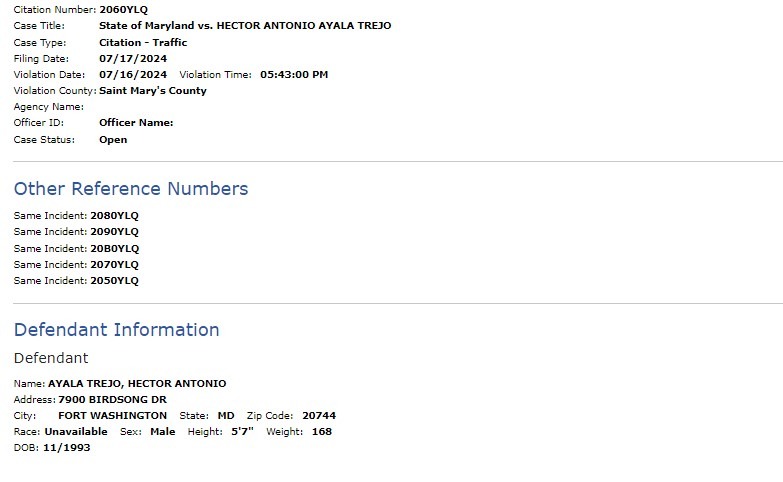Image resolution: width=783 pixels, height=482 pixels.
Task: Open same incident reference 2090YLQ
Action: [114, 232]
